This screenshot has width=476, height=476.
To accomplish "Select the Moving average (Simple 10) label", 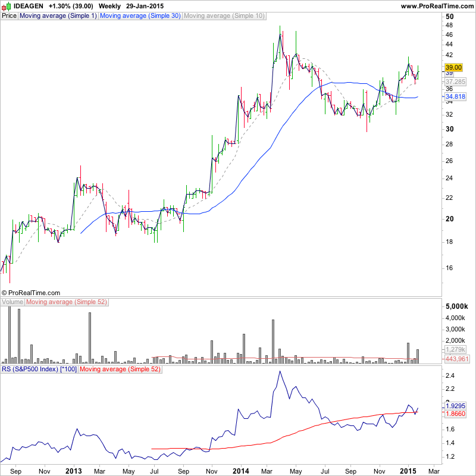I will pyautogui.click(x=224, y=16).
